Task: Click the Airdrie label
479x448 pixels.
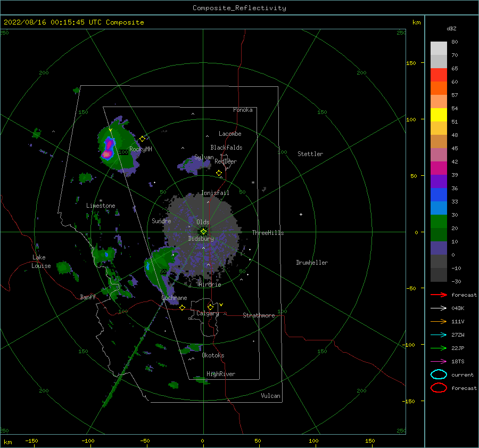Action: click(x=210, y=284)
